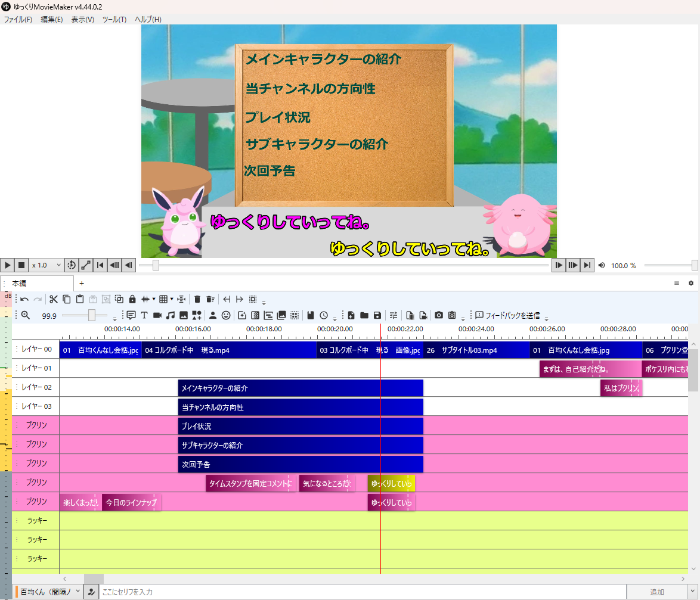This screenshot has width=700, height=600.
Task: Open the ヘルプ(H) menu
Action: click(x=148, y=19)
